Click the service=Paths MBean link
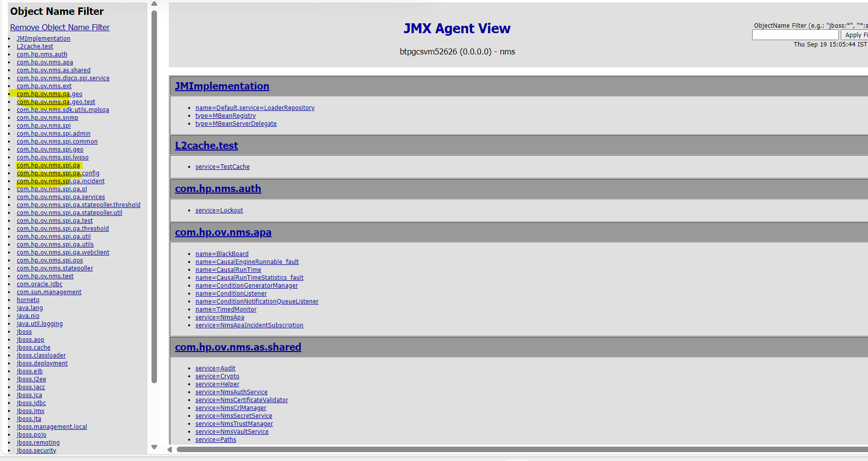 [x=216, y=440]
